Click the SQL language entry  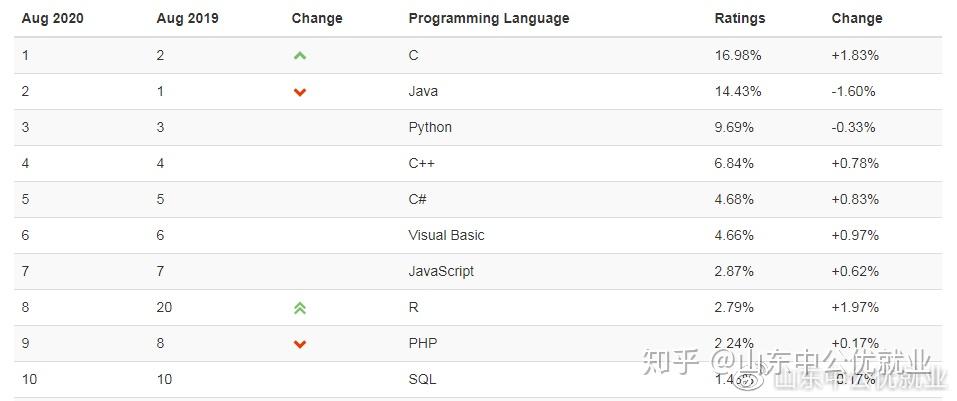coord(422,379)
